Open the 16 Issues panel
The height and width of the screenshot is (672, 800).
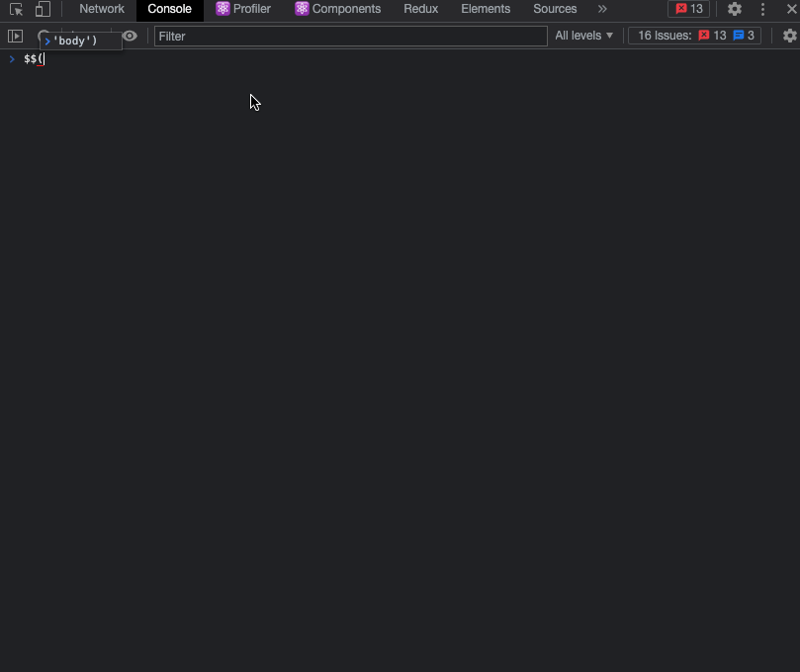(658, 35)
